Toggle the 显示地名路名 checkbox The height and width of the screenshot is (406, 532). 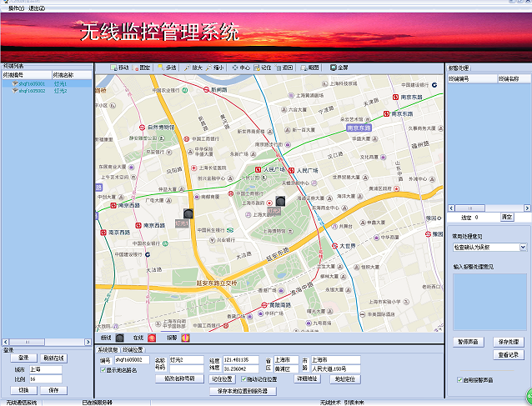point(103,369)
